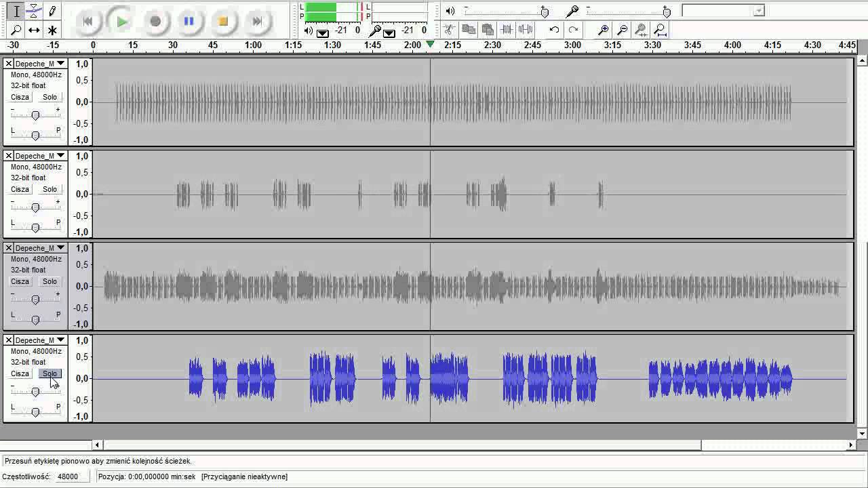Open playback meter dropdown menu
The height and width of the screenshot is (488, 868).
(x=323, y=32)
